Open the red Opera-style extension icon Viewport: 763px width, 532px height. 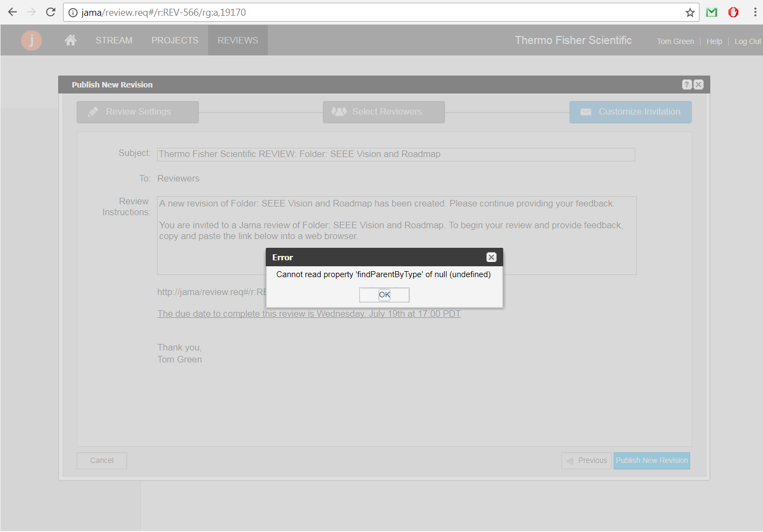pos(733,12)
